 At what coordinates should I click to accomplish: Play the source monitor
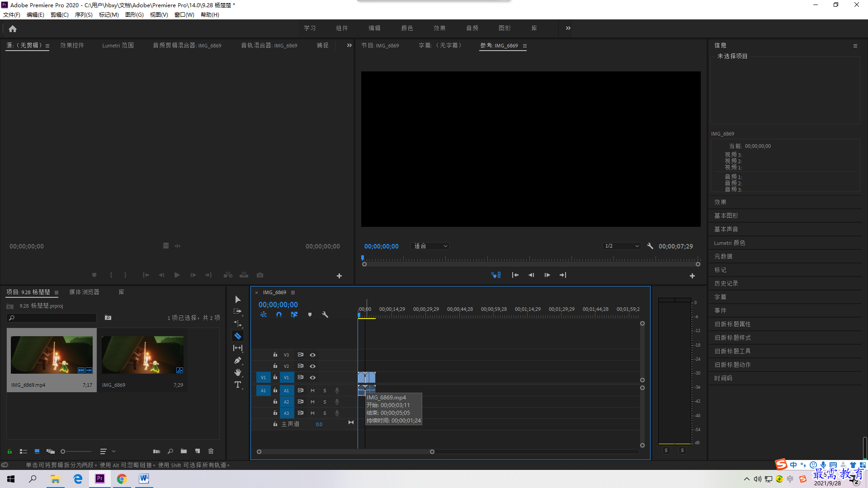[x=177, y=275]
